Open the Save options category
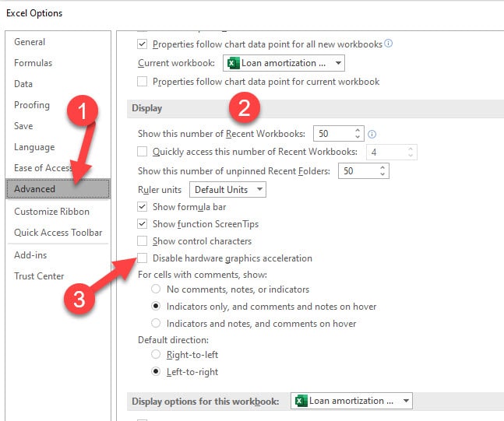 (23, 126)
